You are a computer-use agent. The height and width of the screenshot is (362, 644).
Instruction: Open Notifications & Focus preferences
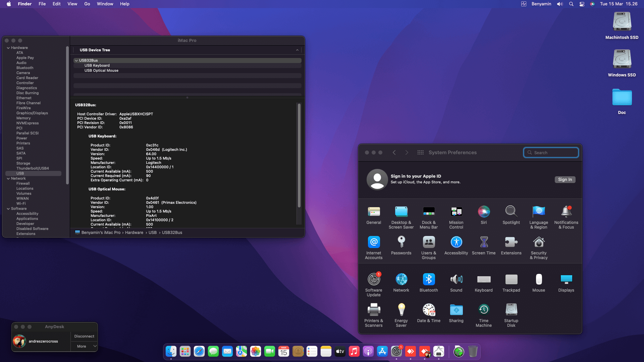tap(566, 218)
